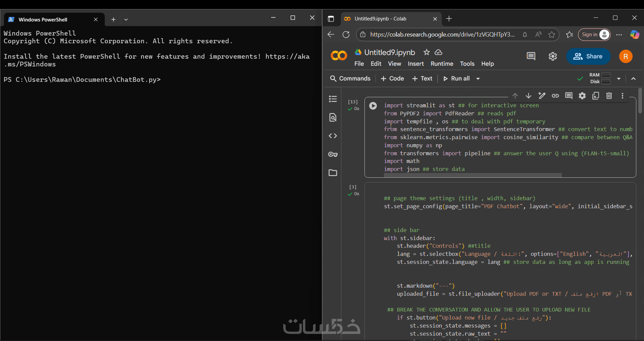Image resolution: width=644 pixels, height=341 pixels.
Task: Add page to favorites star icon
Action: (552, 35)
